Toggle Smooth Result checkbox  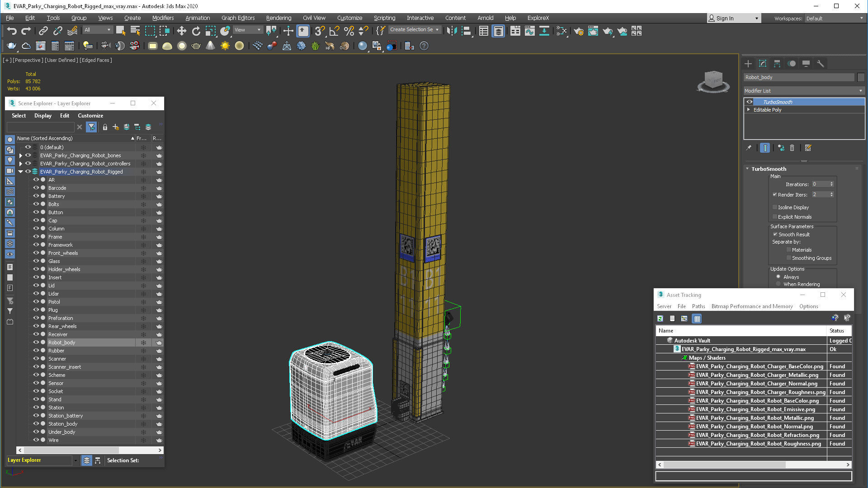pos(775,234)
